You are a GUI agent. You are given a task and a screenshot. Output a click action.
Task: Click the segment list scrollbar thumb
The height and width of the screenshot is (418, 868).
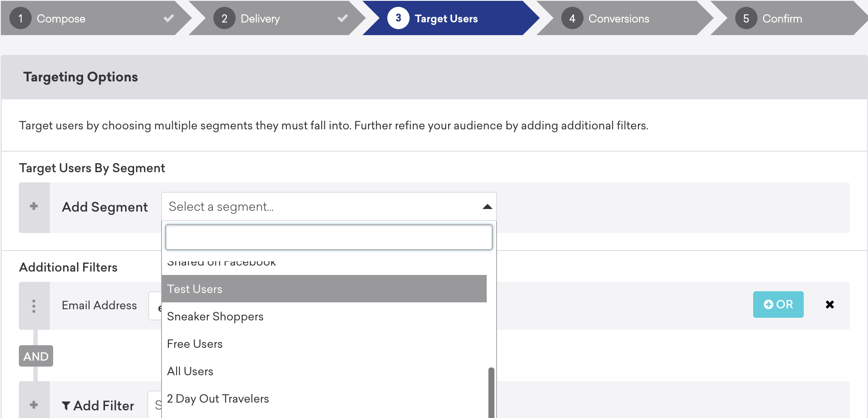click(491, 392)
